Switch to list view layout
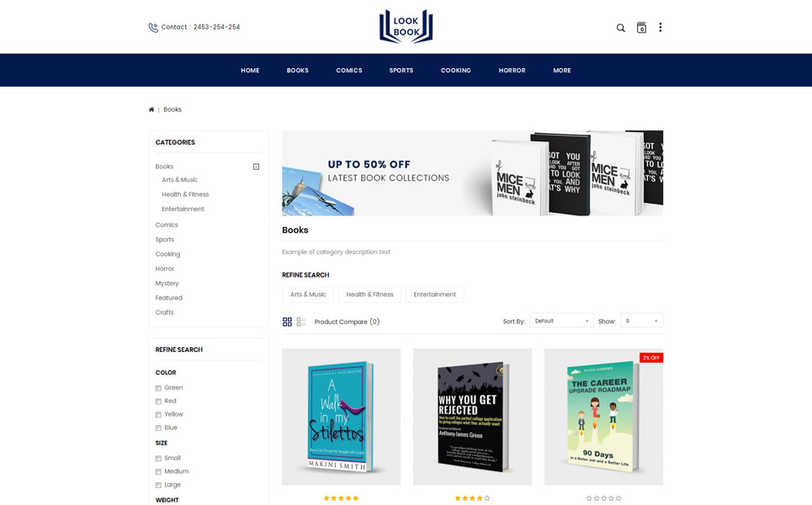This screenshot has width=812, height=505. [x=301, y=322]
